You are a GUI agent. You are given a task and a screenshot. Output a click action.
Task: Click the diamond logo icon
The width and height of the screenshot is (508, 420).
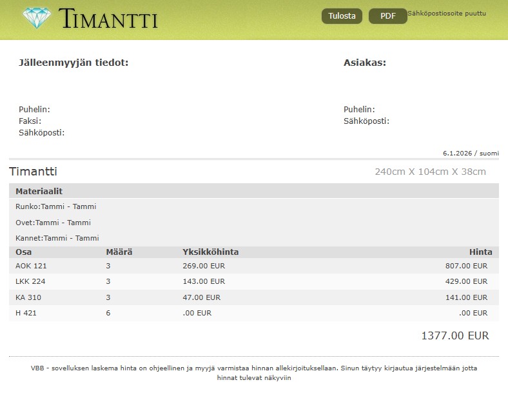(37, 17)
